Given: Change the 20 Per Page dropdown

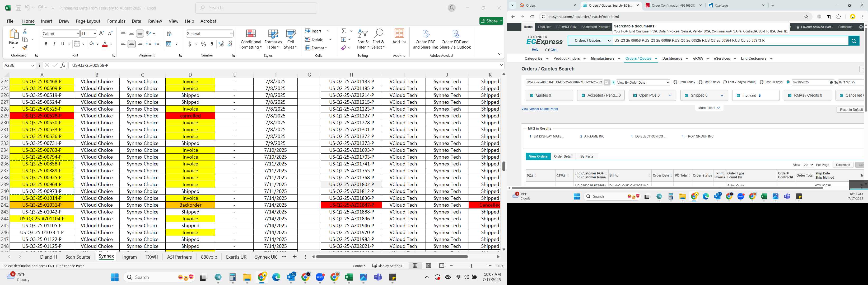Looking at the screenshot, I should pyautogui.click(x=808, y=165).
